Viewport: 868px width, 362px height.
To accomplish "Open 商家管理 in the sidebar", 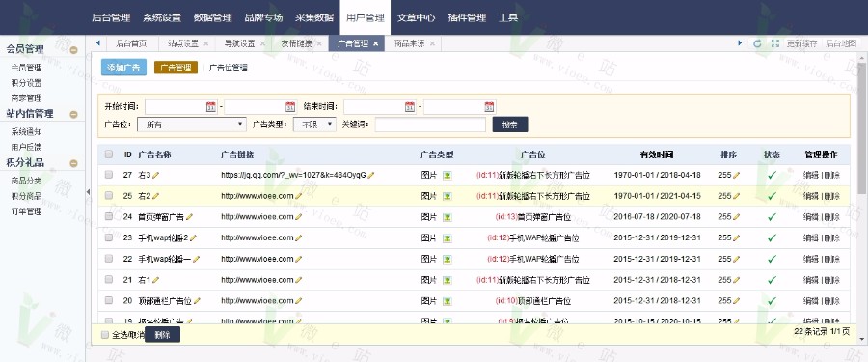I will pyautogui.click(x=27, y=98).
